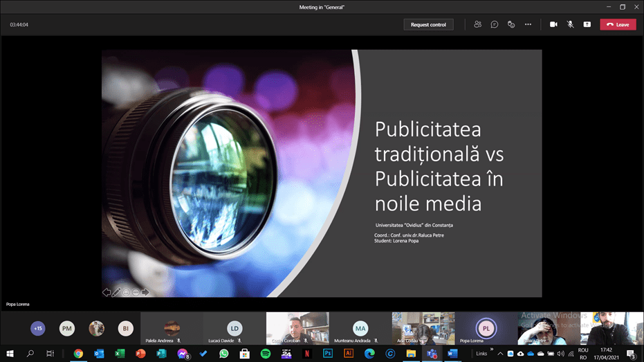Image resolution: width=644 pixels, height=362 pixels.
Task: Open WhatsApp from the taskbar
Action: (x=224, y=354)
